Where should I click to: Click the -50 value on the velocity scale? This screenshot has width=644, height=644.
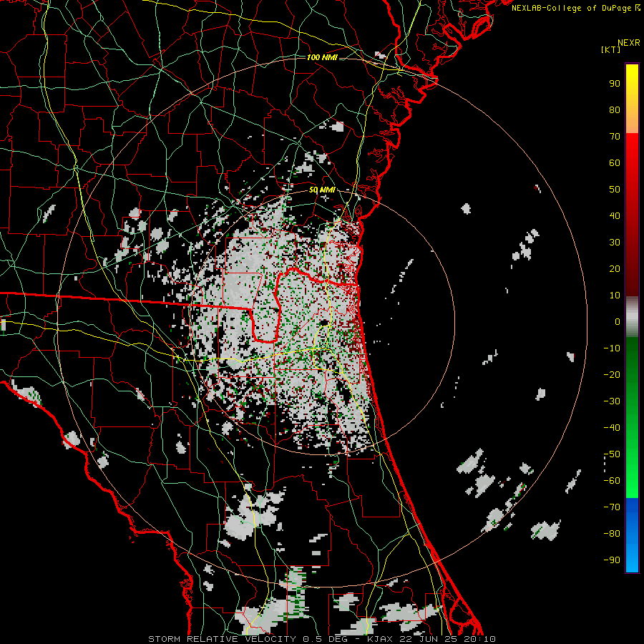[612, 454]
